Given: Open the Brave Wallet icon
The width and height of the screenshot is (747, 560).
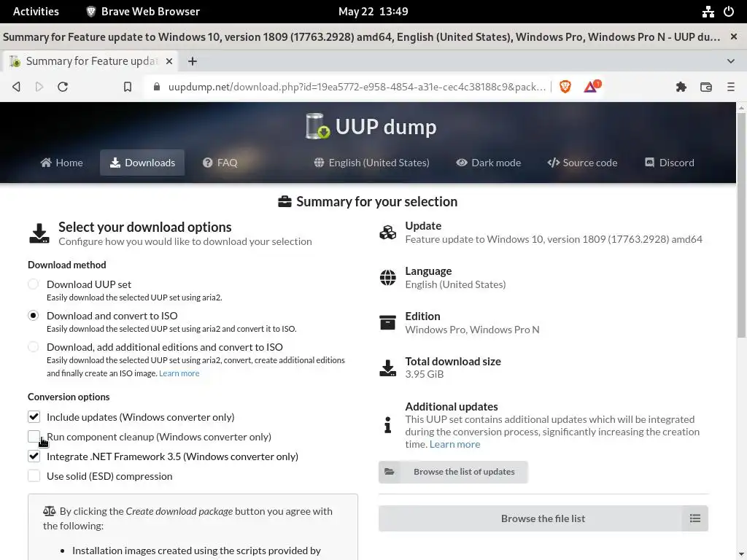Looking at the screenshot, I should [706, 87].
